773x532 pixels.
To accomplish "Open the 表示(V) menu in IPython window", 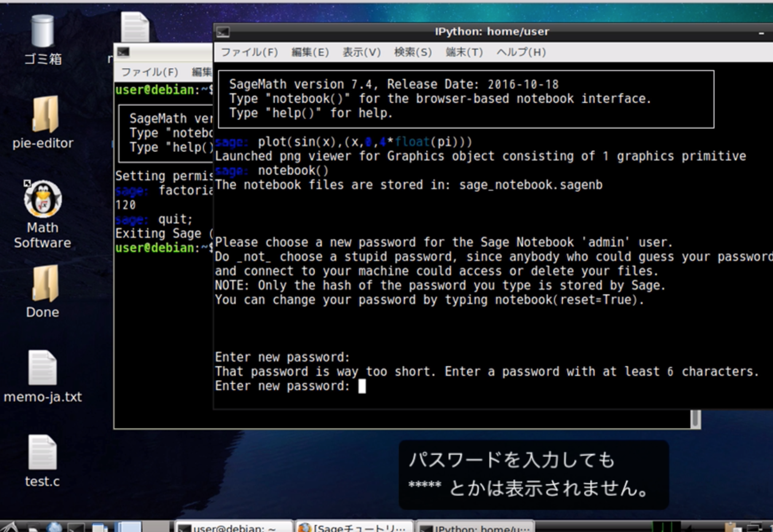I will click(x=361, y=52).
